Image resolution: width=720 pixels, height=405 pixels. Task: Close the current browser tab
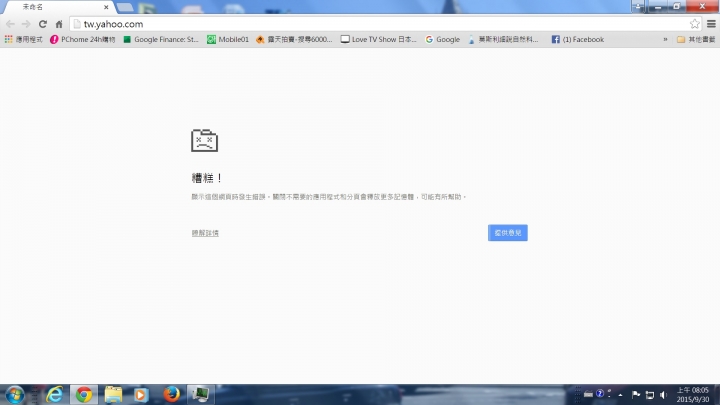tap(106, 7)
